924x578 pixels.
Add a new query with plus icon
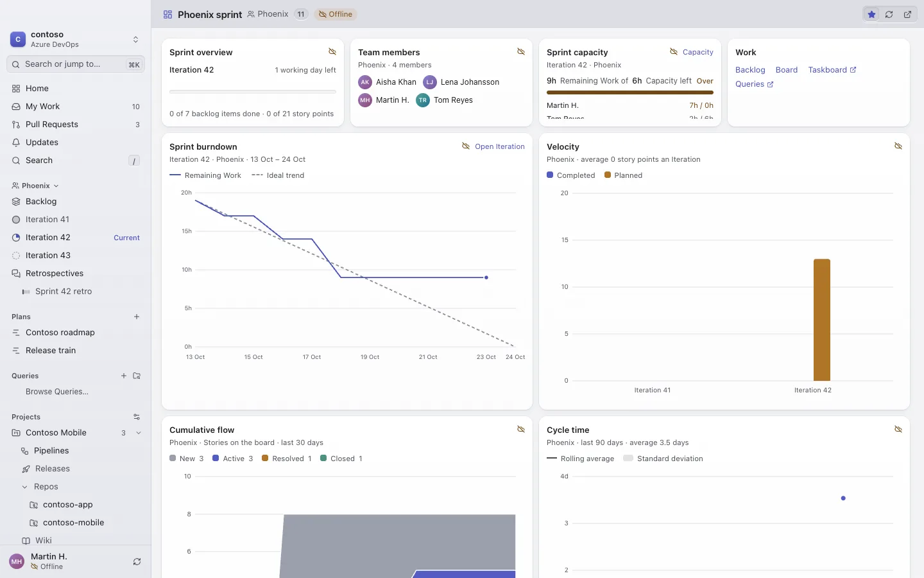pos(124,376)
